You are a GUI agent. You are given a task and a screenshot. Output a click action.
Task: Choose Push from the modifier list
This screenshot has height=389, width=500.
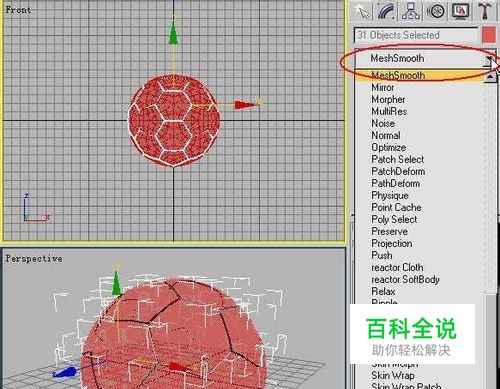coord(382,255)
